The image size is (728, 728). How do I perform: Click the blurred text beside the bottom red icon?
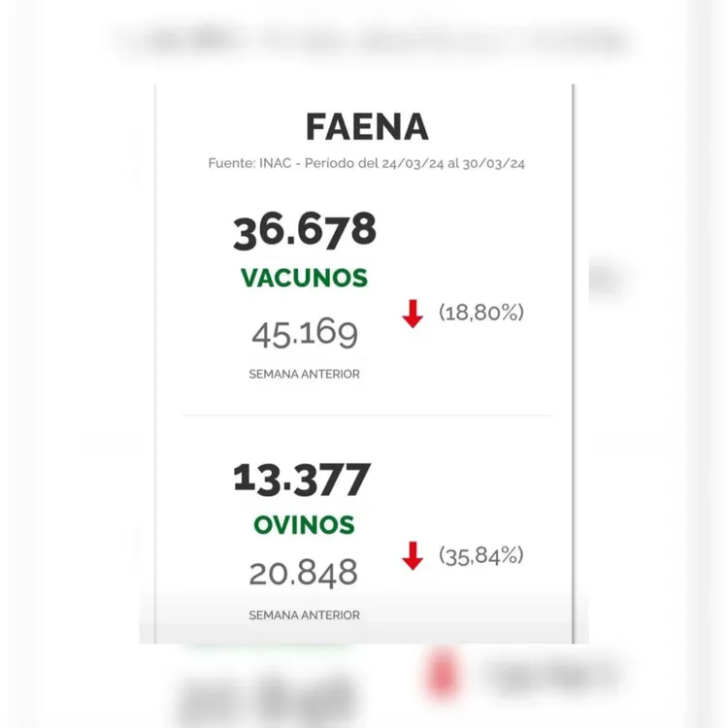click(x=548, y=673)
